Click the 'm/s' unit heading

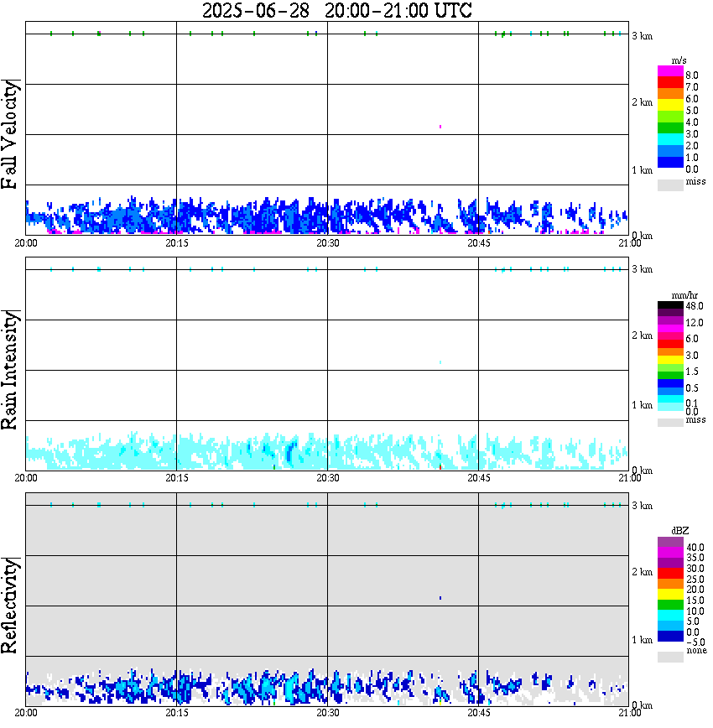pos(679,60)
